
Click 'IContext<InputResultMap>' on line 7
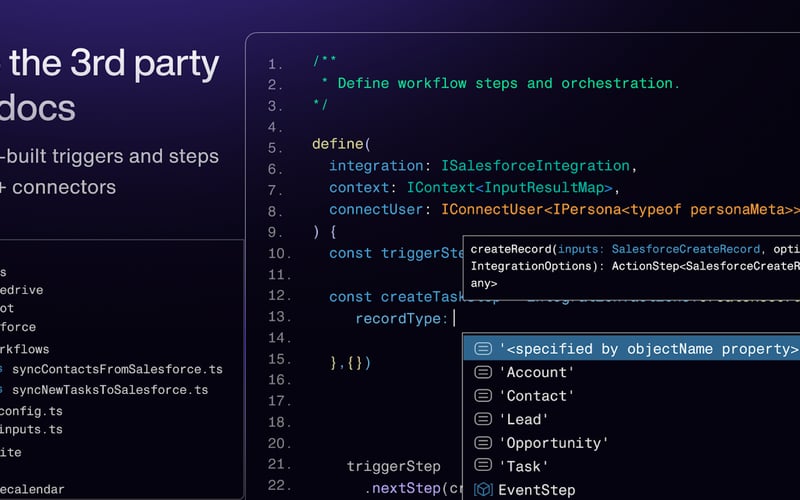(509, 188)
